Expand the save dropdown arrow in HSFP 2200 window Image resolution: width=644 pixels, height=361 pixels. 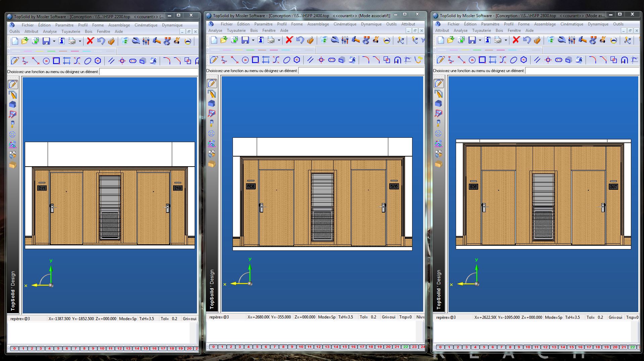click(x=54, y=41)
